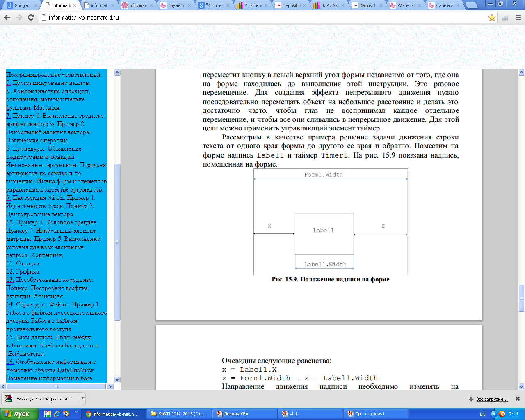This screenshot has height=420, width=525.
Task: Switch to Лекция VBA in taskbar
Action: (244, 414)
